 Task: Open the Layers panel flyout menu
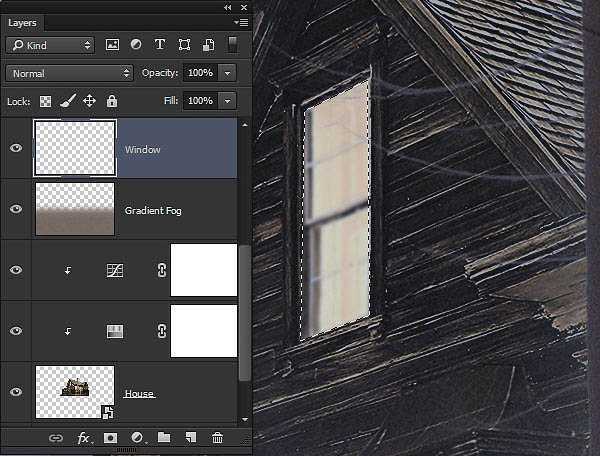(x=241, y=21)
